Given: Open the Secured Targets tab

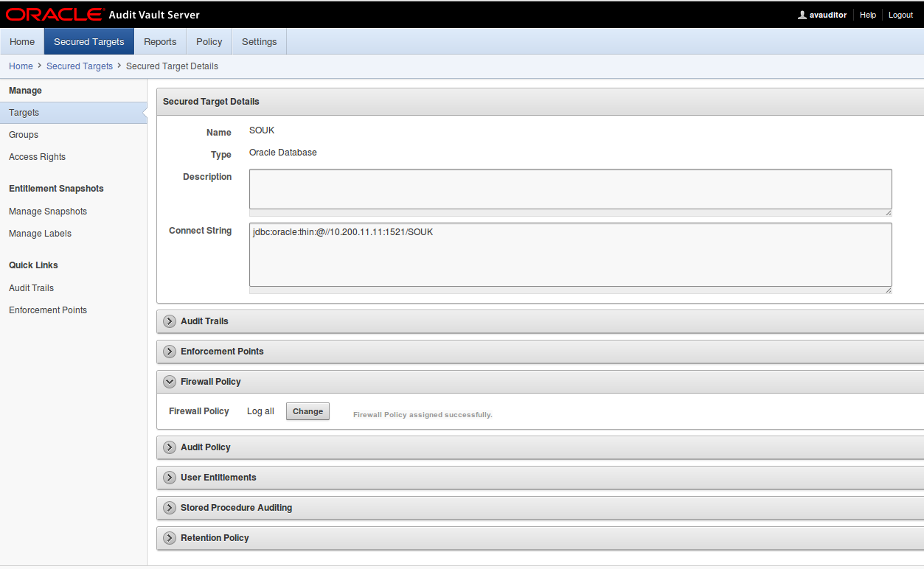Looking at the screenshot, I should pos(89,42).
